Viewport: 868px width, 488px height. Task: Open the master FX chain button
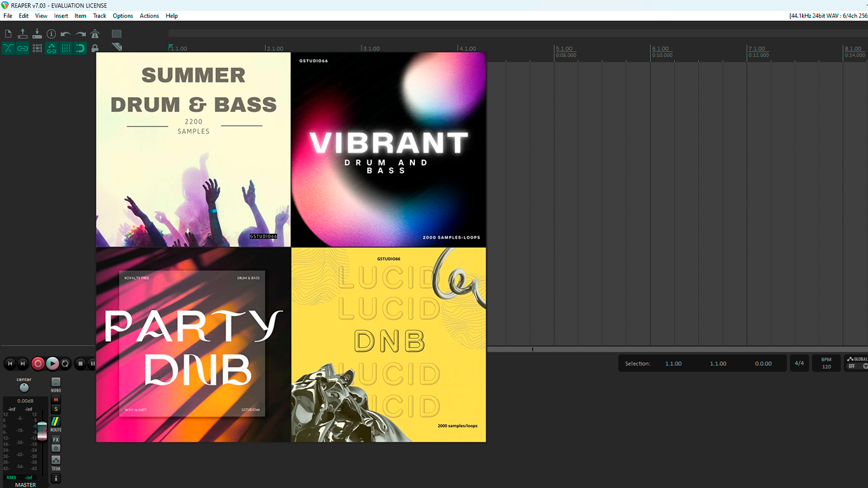click(x=56, y=440)
